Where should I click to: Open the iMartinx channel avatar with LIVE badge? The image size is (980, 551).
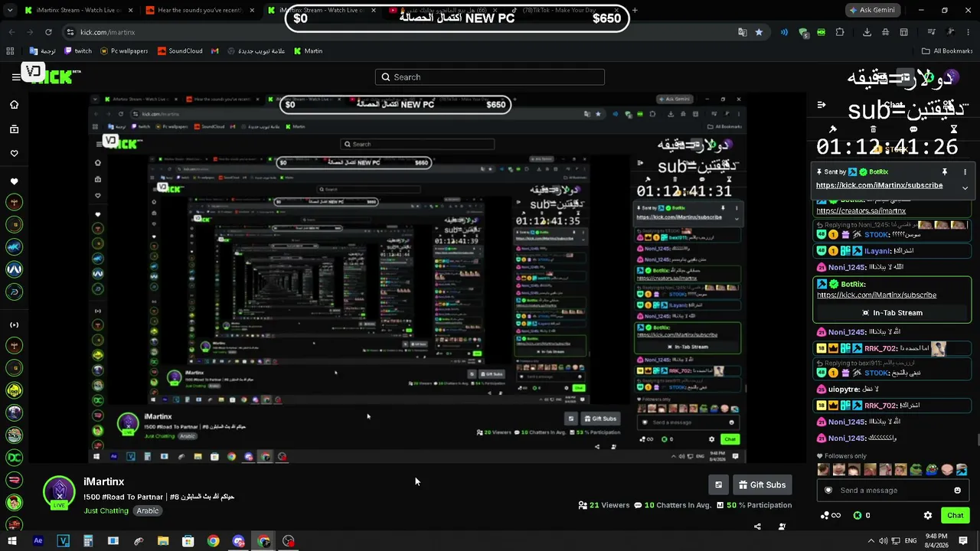[x=59, y=492]
